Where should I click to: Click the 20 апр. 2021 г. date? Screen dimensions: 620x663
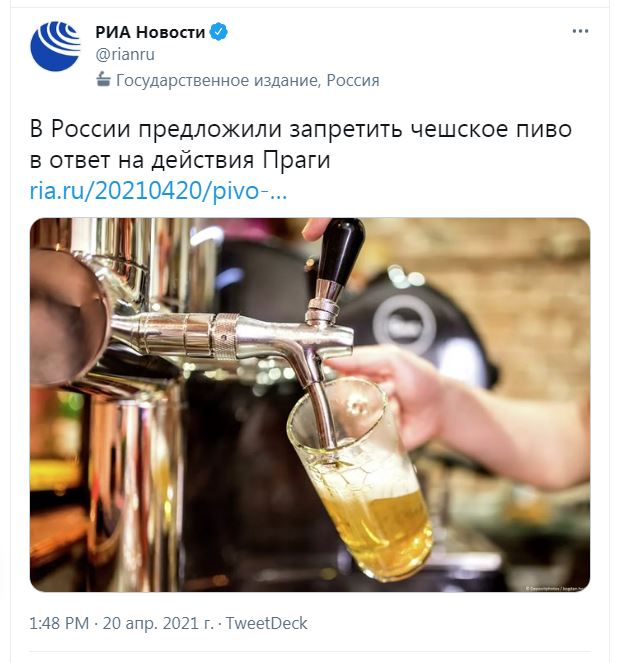pos(158,623)
